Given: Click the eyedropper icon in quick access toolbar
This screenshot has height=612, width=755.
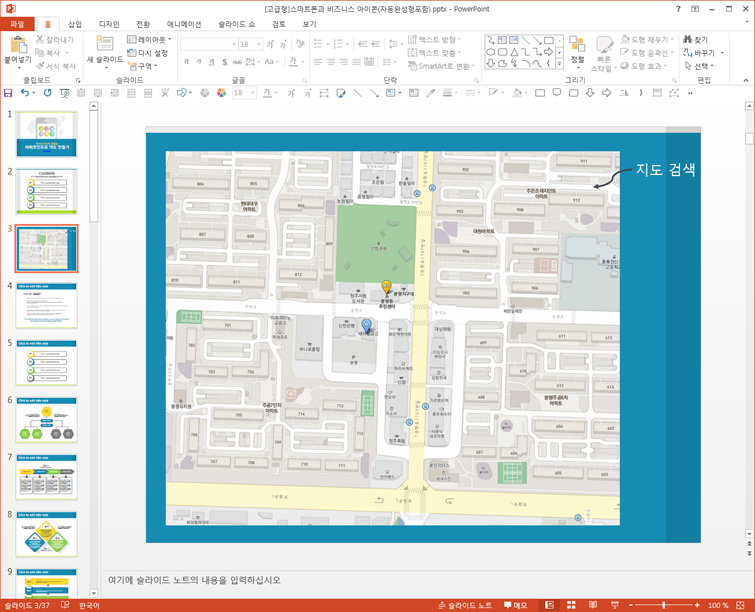Looking at the screenshot, I should click(430, 93).
